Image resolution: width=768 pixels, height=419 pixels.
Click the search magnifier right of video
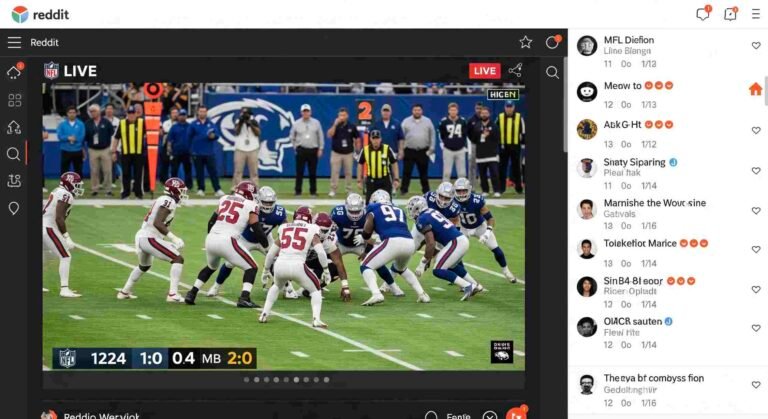(552, 72)
